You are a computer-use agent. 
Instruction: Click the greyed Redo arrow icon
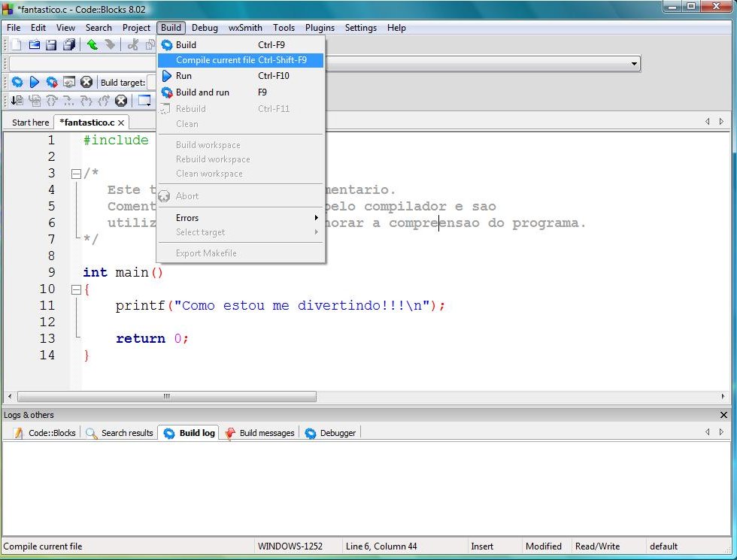110,44
